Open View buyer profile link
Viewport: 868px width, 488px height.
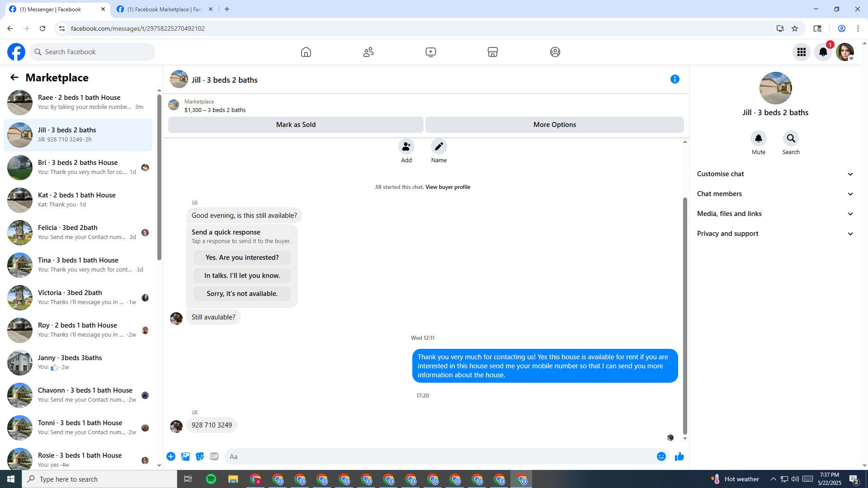(448, 187)
